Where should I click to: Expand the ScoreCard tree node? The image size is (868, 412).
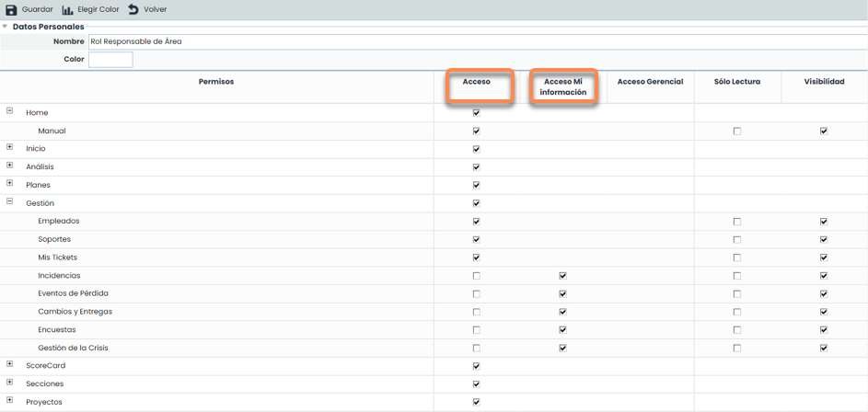click(10, 364)
